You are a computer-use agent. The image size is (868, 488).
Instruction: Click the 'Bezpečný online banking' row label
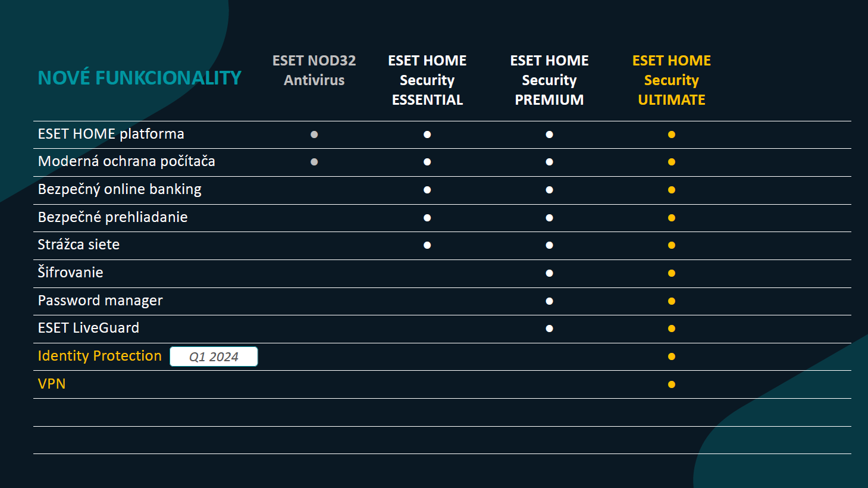click(120, 189)
